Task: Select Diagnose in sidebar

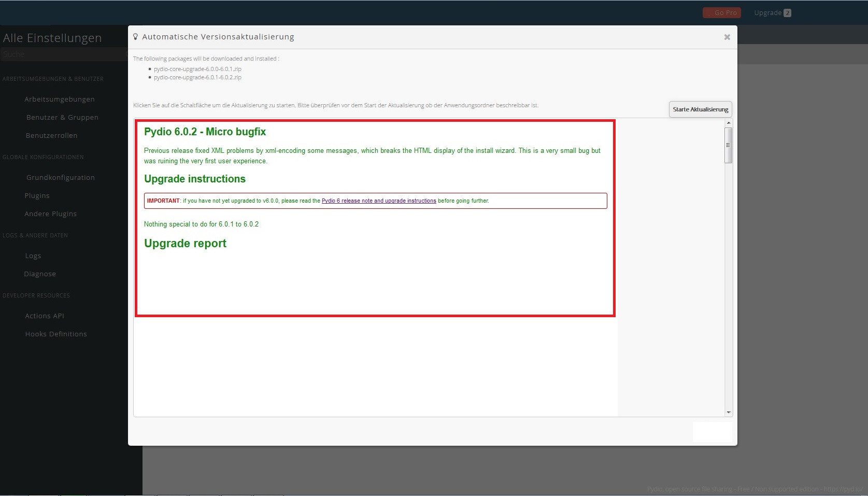Action: click(x=40, y=274)
